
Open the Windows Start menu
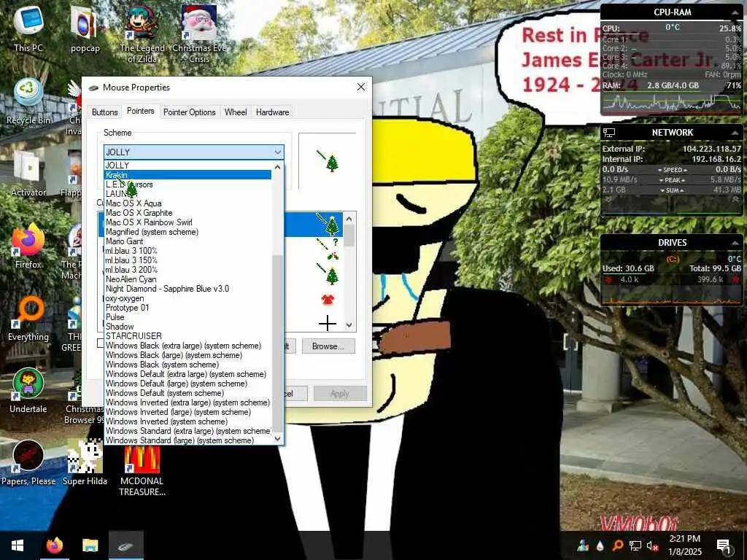18,545
